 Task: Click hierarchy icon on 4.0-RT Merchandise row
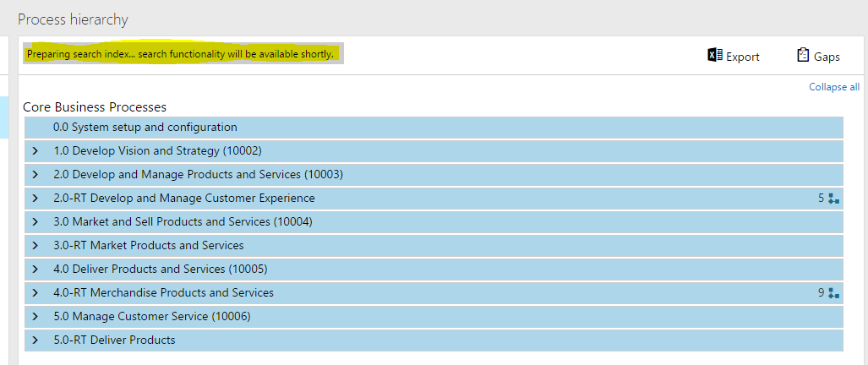(x=834, y=293)
